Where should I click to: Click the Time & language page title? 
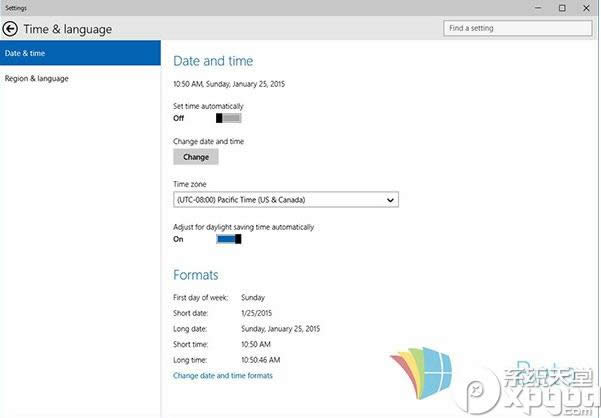pyautogui.click(x=68, y=29)
